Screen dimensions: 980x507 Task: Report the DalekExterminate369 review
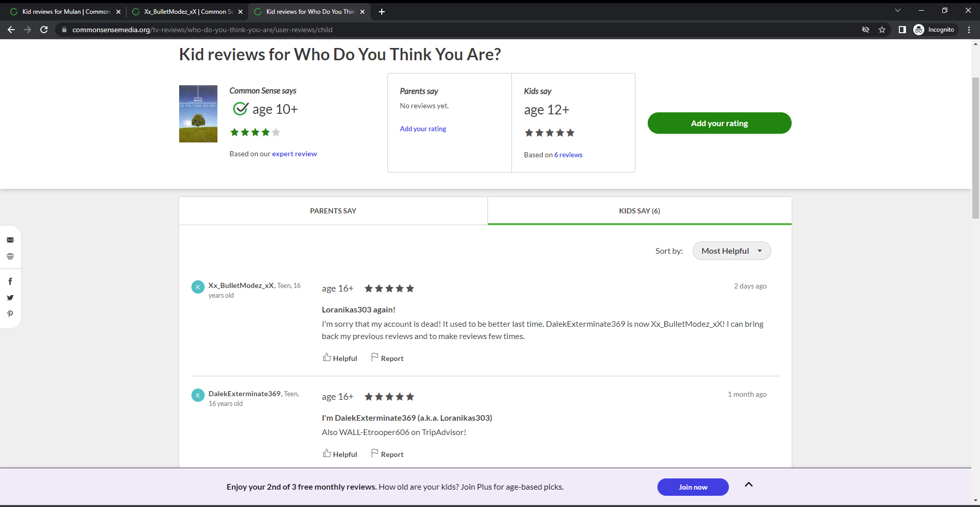[387, 454]
